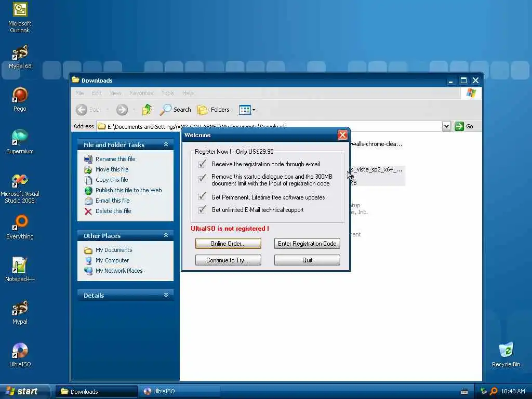Viewport: 532px width, 399px height.
Task: Click Continue to Try... button
Action: coord(228,260)
